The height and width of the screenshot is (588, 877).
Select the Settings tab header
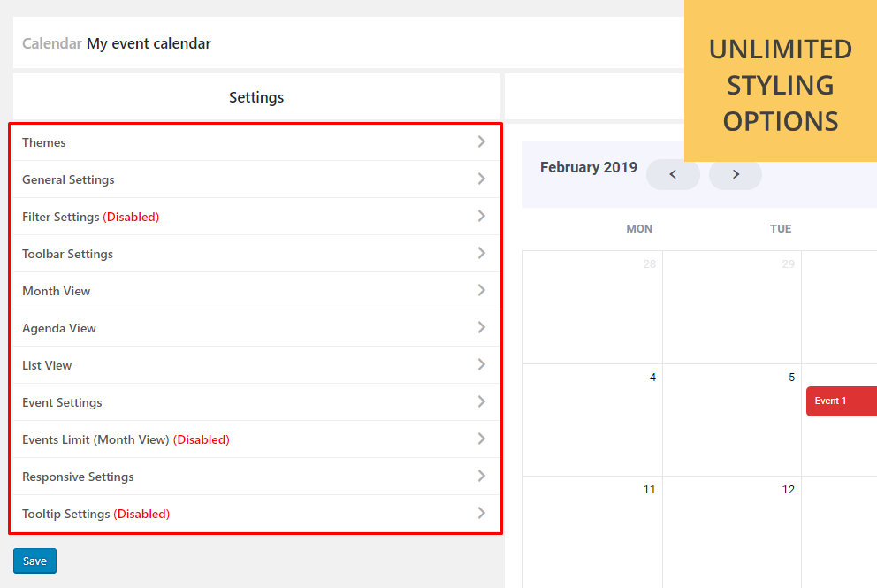point(256,97)
